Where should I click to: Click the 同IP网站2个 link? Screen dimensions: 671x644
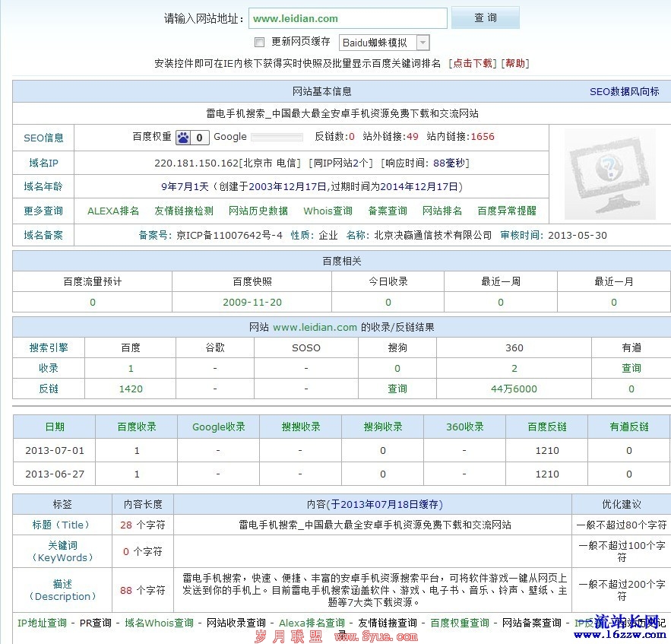[340, 163]
